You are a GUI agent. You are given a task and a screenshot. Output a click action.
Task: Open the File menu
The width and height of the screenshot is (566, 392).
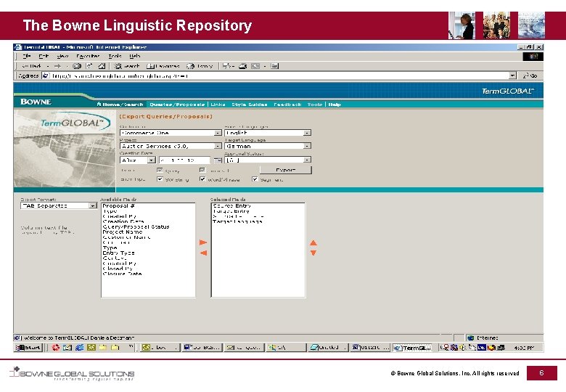point(27,57)
